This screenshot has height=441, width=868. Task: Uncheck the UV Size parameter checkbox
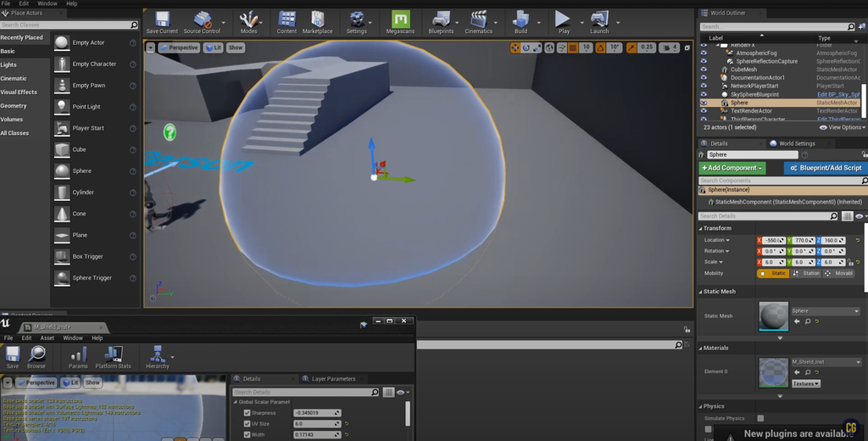click(248, 424)
